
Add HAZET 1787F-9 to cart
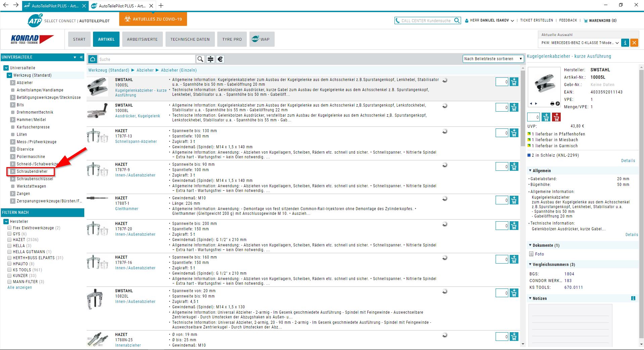tap(514, 166)
